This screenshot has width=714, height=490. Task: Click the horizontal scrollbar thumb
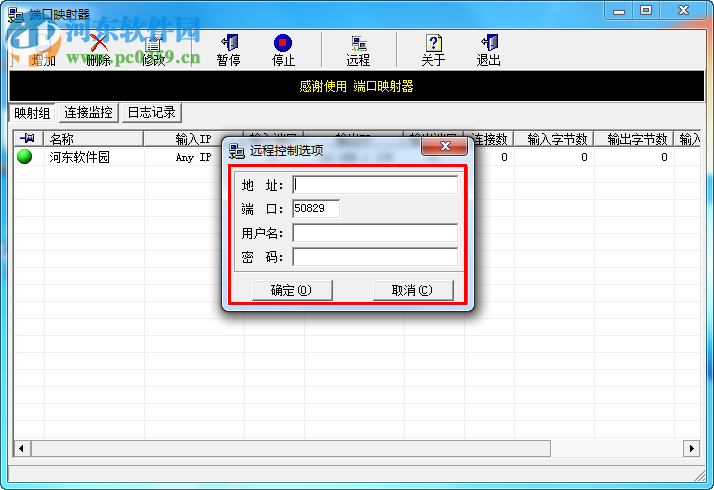(x=291, y=448)
